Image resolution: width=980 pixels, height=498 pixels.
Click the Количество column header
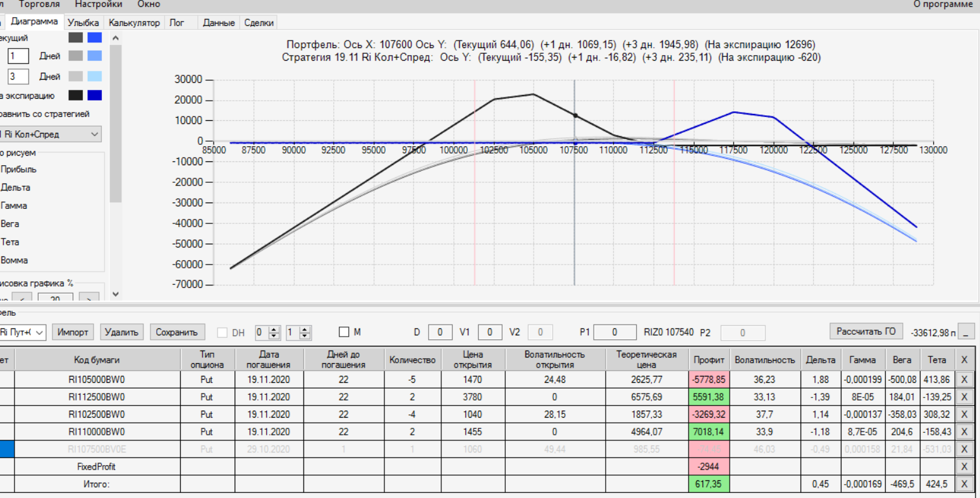(412, 359)
